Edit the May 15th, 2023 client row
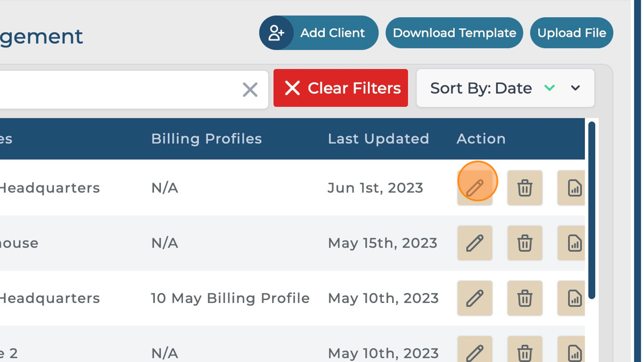 coord(475,243)
